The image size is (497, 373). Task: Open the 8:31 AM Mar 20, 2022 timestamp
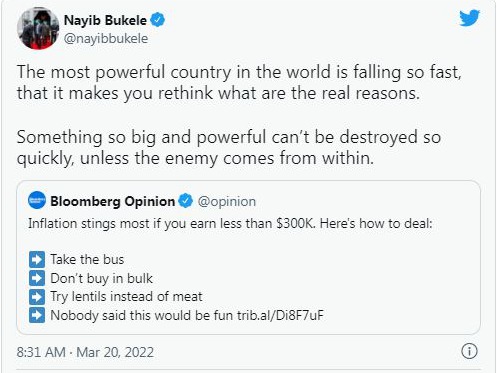point(85,352)
